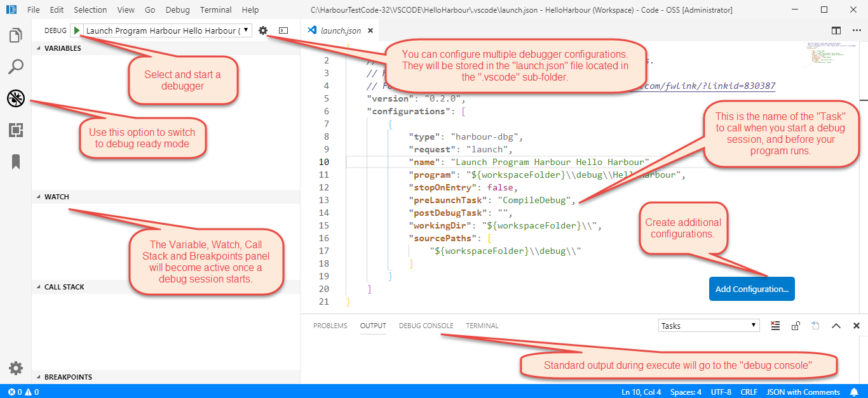Click JSON with Comments language mode
The height and width of the screenshot is (398, 868).
tap(803, 392)
